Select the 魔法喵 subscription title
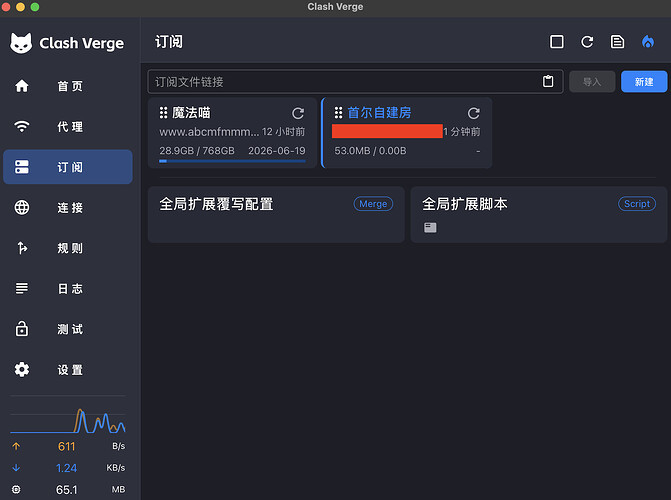 click(x=191, y=113)
